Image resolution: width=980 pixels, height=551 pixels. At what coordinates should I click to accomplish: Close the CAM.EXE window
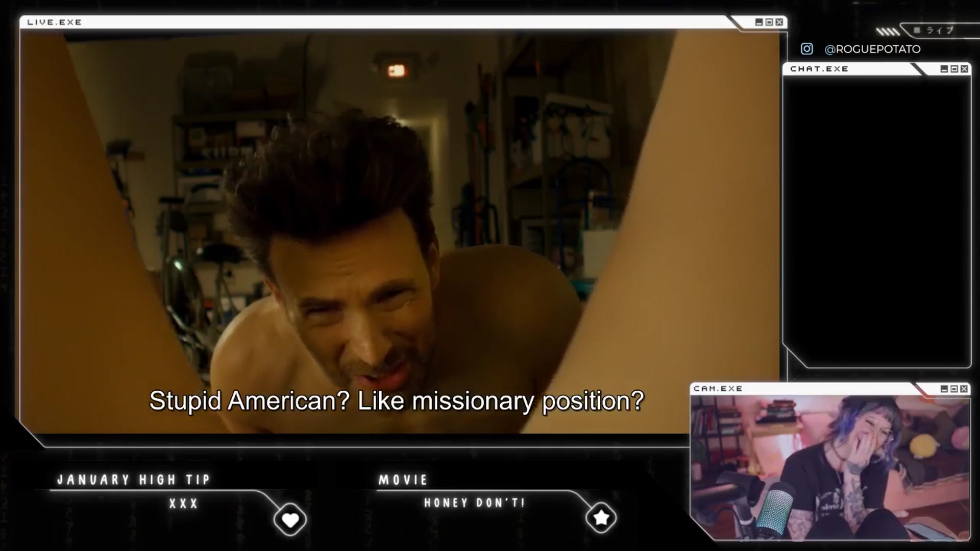click(x=964, y=389)
